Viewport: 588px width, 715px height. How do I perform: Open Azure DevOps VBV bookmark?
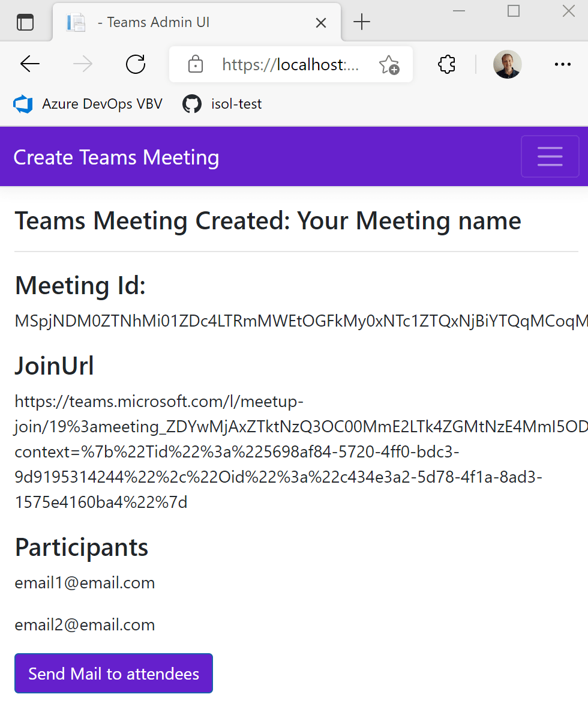(88, 104)
